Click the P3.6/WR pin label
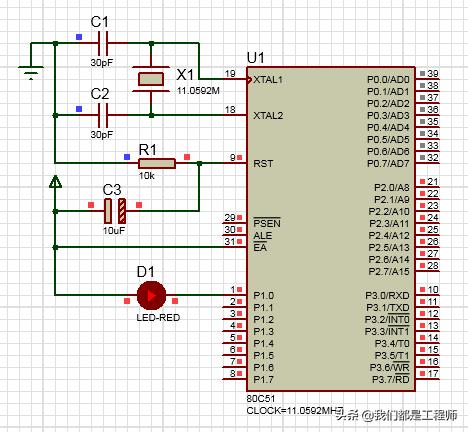 click(x=389, y=367)
